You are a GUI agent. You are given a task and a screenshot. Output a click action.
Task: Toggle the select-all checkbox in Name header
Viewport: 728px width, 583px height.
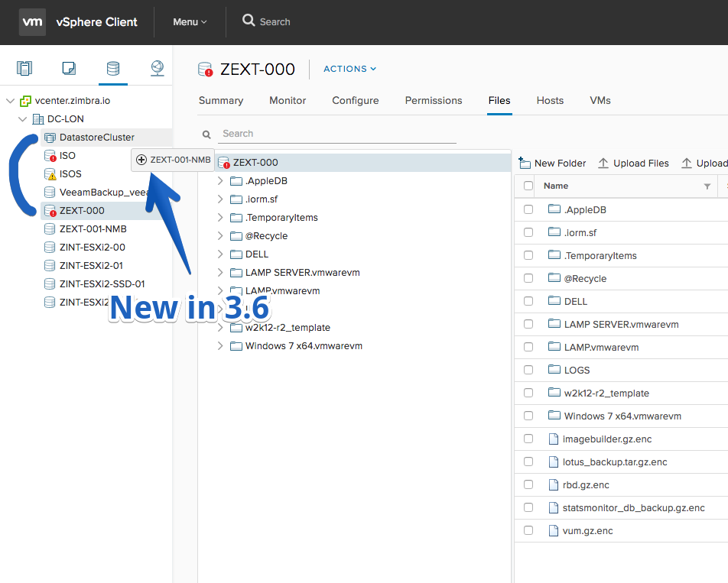[528, 186]
